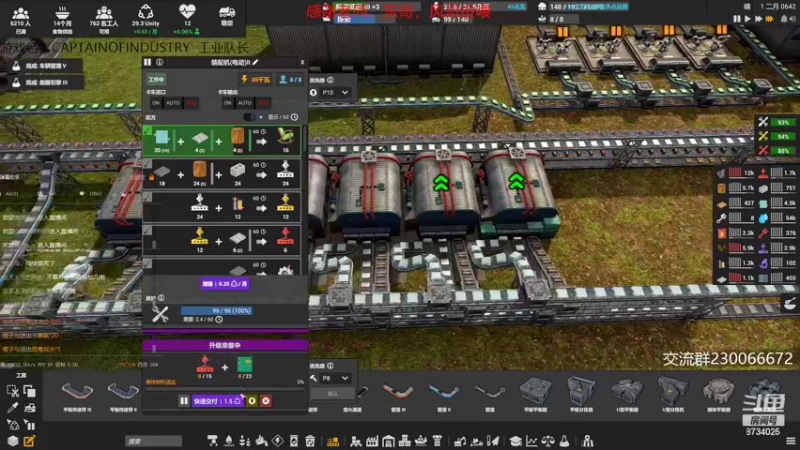Image resolution: width=800 pixels, height=450 pixels.
Task: Click the upgrade materials delivery progress bar
Action: pos(225,389)
